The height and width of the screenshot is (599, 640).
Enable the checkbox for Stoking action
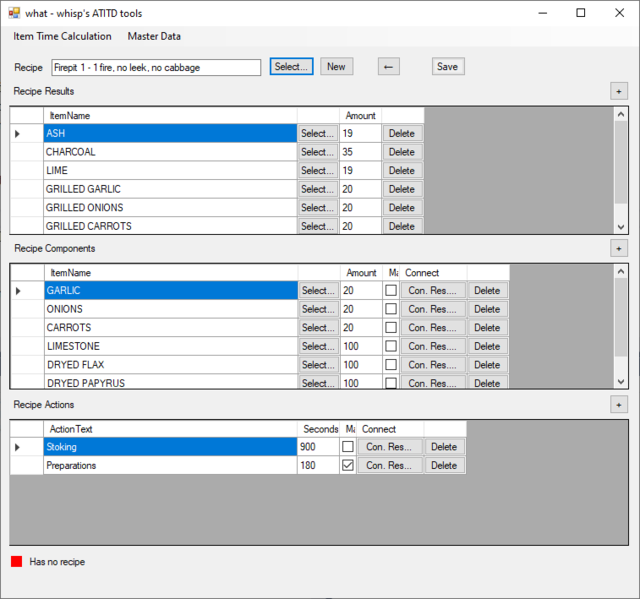pyautogui.click(x=348, y=447)
